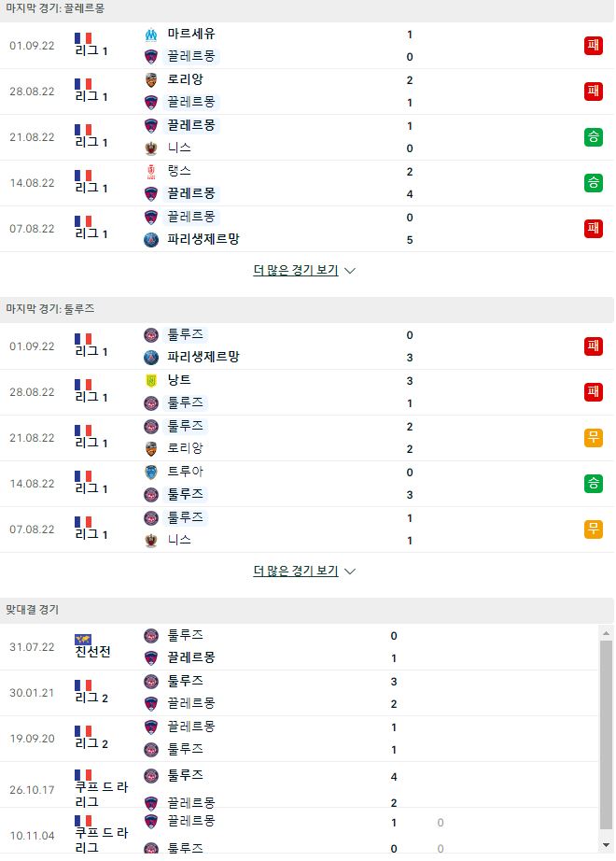
Task: Click the Paris Saint-Germain logo on 07.08.22
Action: (151, 240)
